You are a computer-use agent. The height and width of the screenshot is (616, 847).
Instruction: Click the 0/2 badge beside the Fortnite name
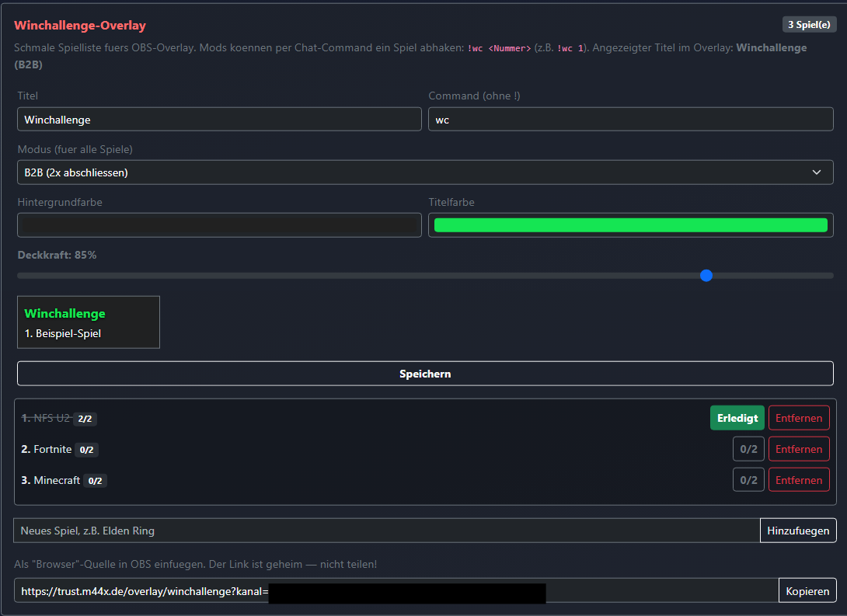click(x=86, y=450)
